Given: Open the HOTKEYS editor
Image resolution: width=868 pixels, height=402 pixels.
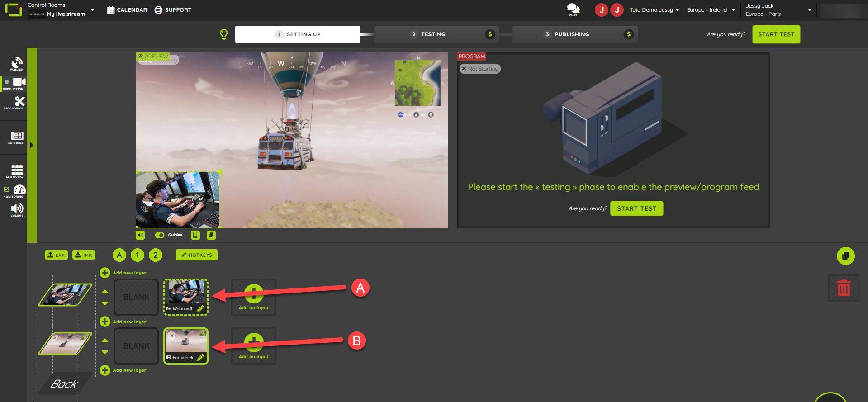Looking at the screenshot, I should pyautogui.click(x=197, y=255).
